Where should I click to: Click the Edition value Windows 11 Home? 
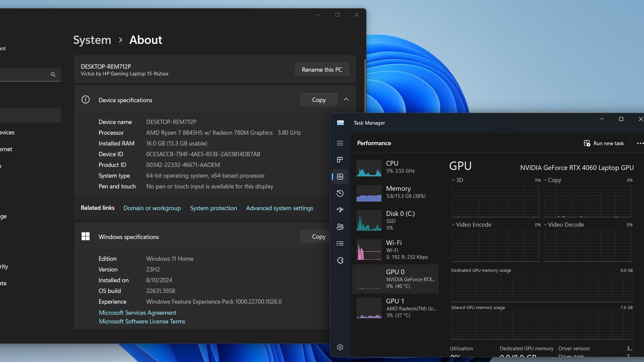tap(170, 259)
